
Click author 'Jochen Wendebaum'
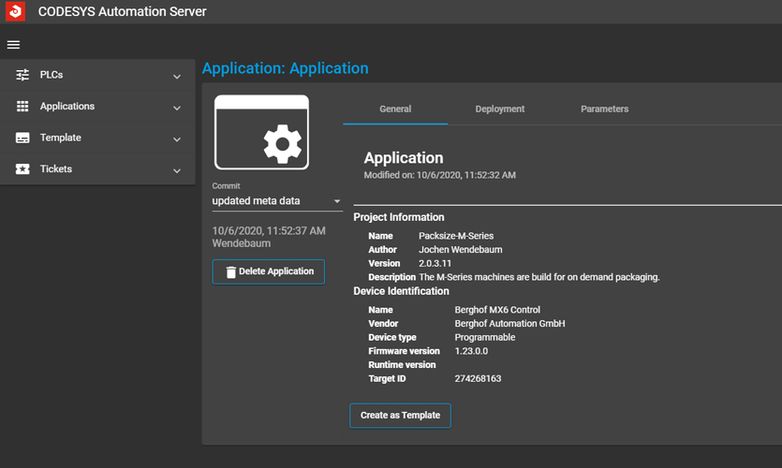(x=460, y=249)
